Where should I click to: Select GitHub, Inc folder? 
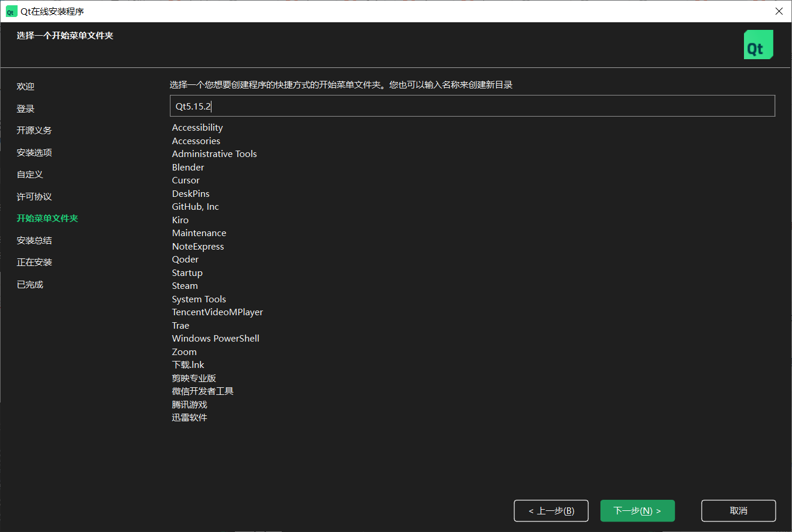coord(195,207)
